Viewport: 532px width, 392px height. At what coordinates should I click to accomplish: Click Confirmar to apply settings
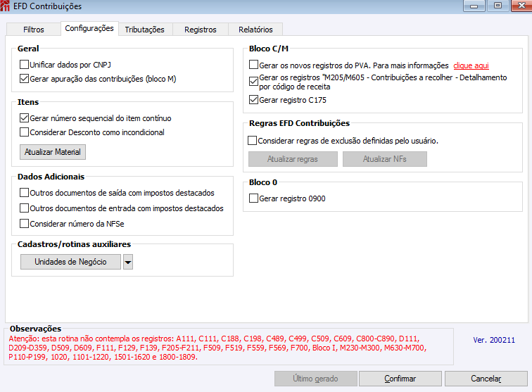400,379
